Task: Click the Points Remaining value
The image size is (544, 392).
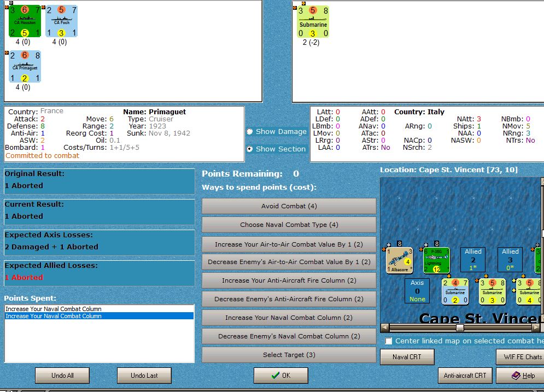Action: [296, 174]
